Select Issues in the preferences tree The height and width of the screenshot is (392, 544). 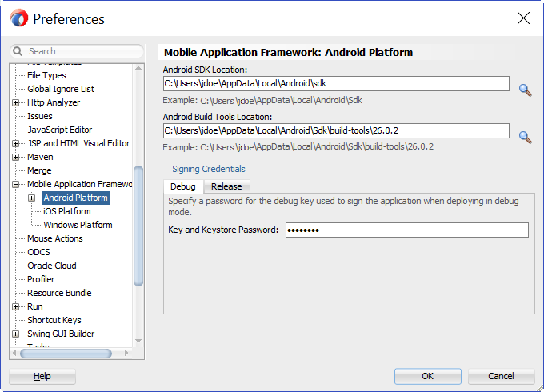point(40,116)
